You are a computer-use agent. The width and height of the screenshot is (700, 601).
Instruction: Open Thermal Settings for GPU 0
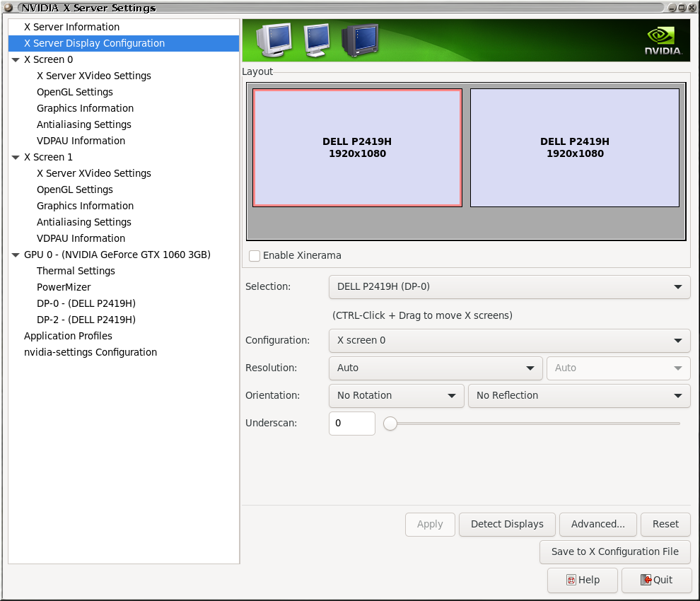(76, 271)
